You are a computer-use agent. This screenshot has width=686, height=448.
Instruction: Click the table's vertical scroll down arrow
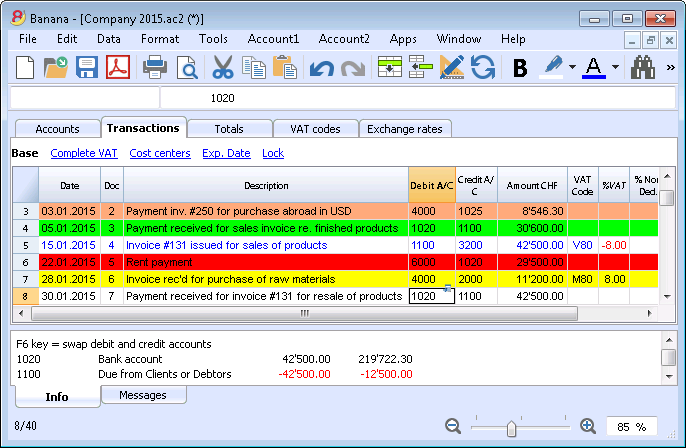(x=667, y=297)
